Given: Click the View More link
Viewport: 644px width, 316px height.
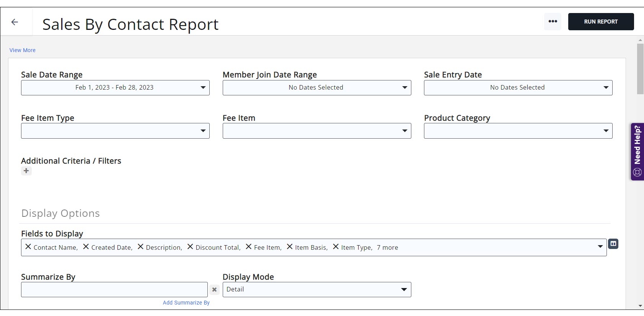Looking at the screenshot, I should tap(23, 50).
